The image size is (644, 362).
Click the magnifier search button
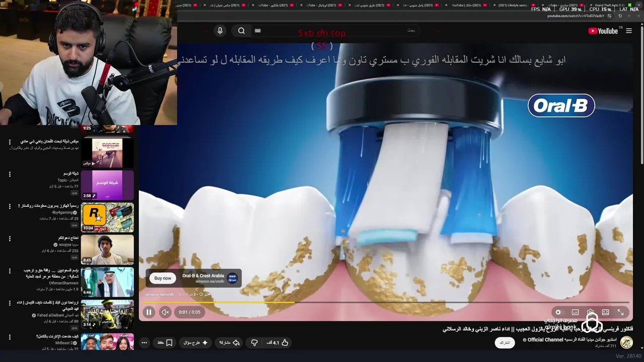pos(242,31)
